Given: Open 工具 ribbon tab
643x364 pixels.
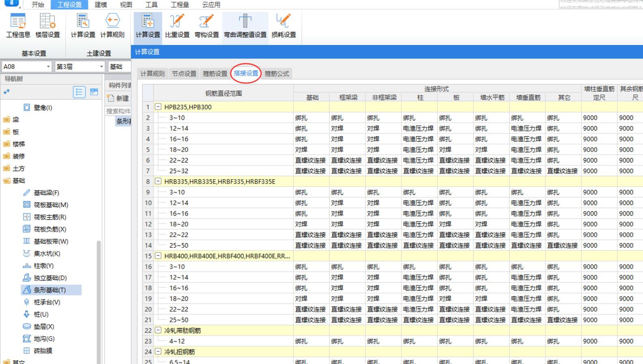Looking at the screenshot, I should pos(151,4).
